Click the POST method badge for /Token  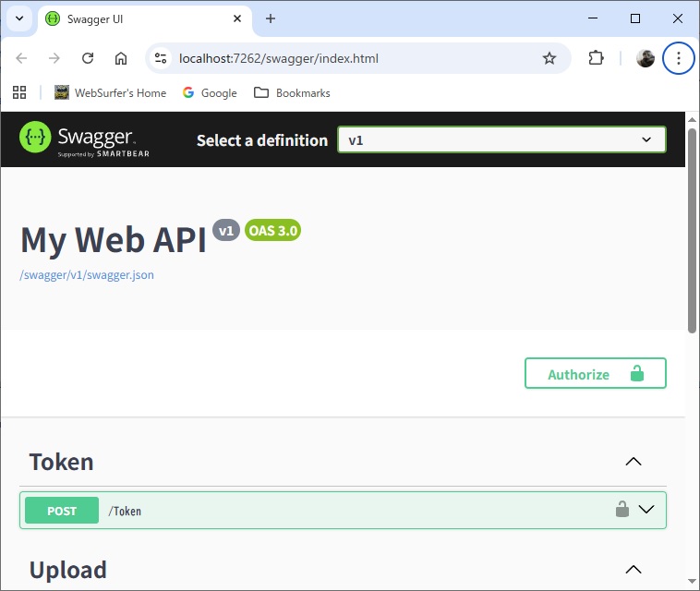click(x=62, y=511)
